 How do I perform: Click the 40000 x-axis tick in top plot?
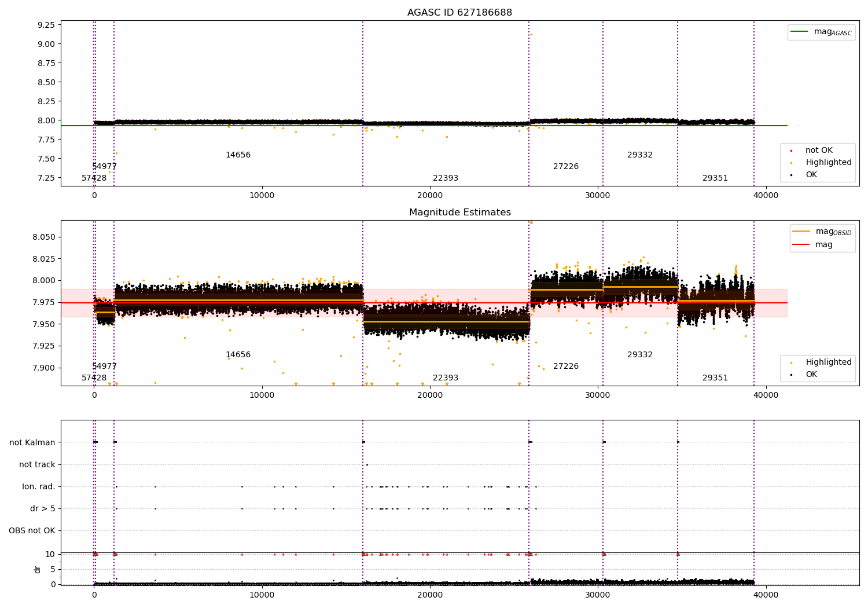click(x=766, y=196)
